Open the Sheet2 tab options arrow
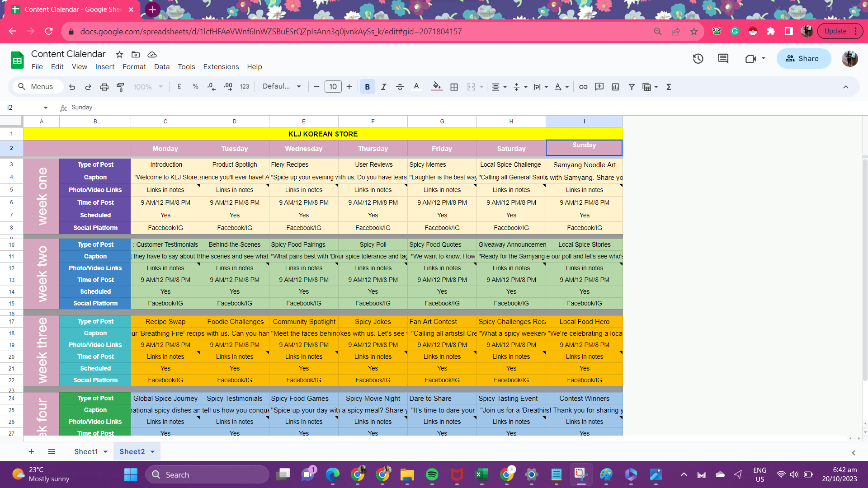Screen dimensions: 868x488 pos(152,451)
